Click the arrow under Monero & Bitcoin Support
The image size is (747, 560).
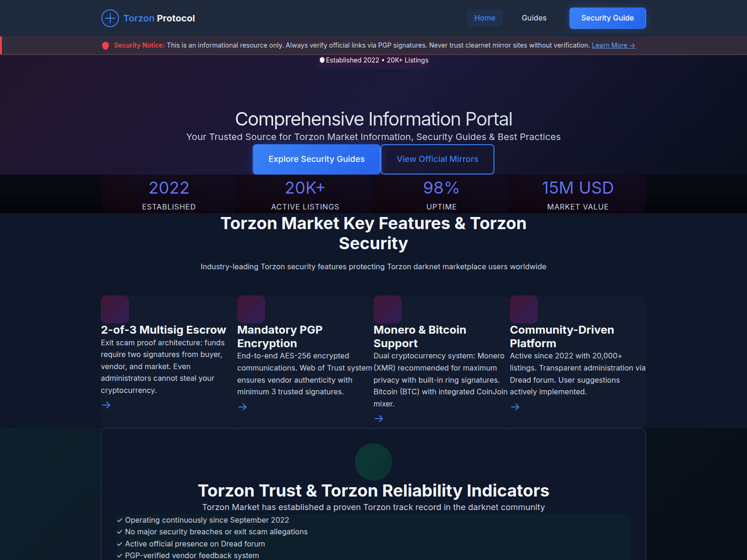point(379,419)
